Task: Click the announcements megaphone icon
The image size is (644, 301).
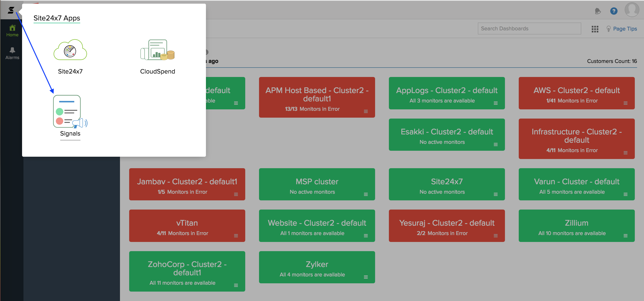Action: click(598, 11)
